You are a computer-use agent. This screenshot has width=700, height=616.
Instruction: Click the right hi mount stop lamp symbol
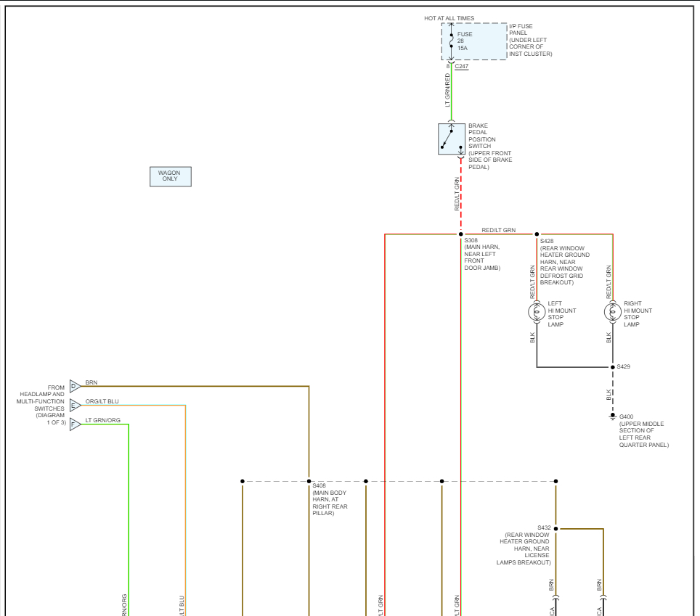(613, 312)
